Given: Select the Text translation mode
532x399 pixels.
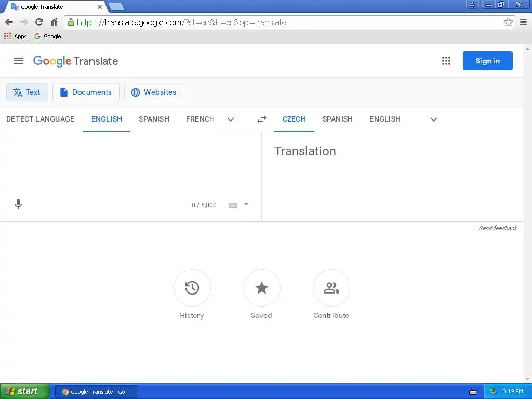Looking at the screenshot, I should [x=27, y=92].
